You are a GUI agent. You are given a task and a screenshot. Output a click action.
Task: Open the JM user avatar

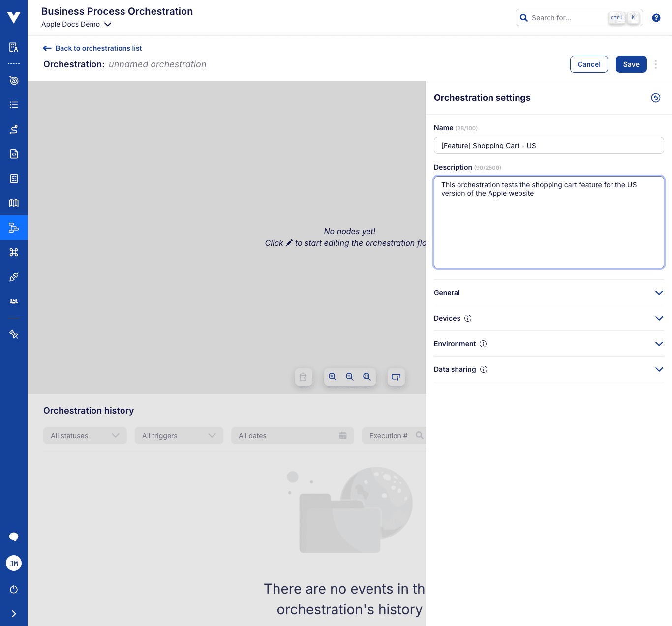pos(14,563)
